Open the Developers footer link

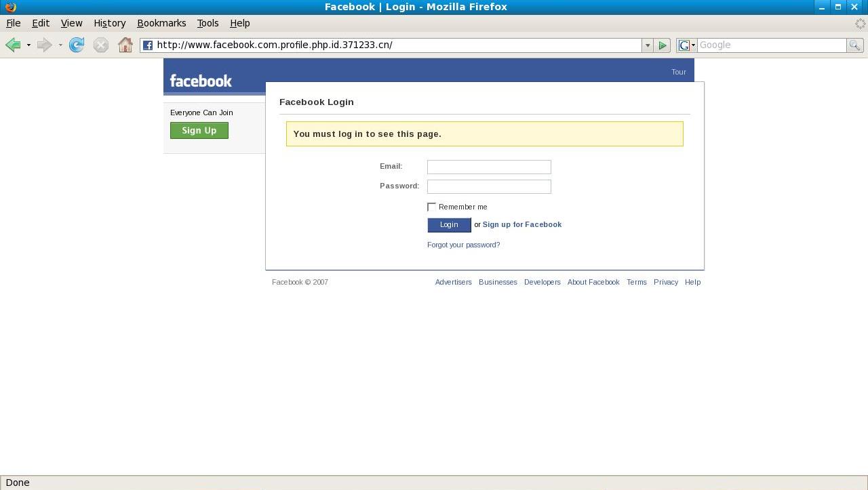pos(542,282)
